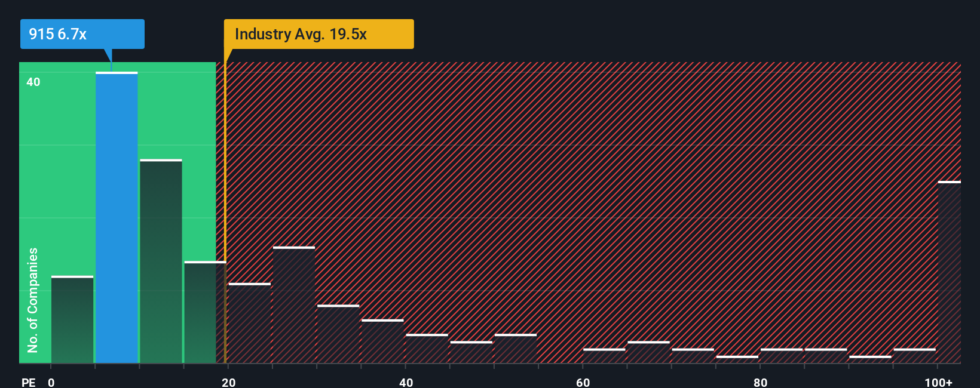Select the bar just before the 100+ bar

(x=915, y=356)
